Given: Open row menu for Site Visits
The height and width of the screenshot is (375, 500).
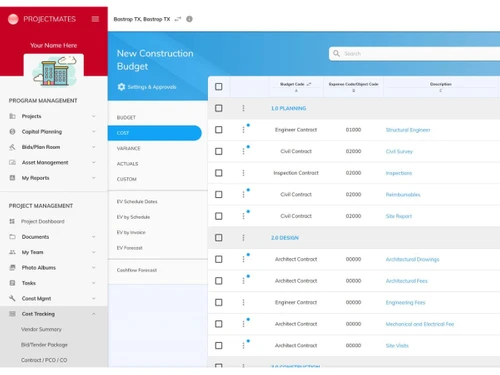Looking at the screenshot, I should pyautogui.click(x=243, y=345).
